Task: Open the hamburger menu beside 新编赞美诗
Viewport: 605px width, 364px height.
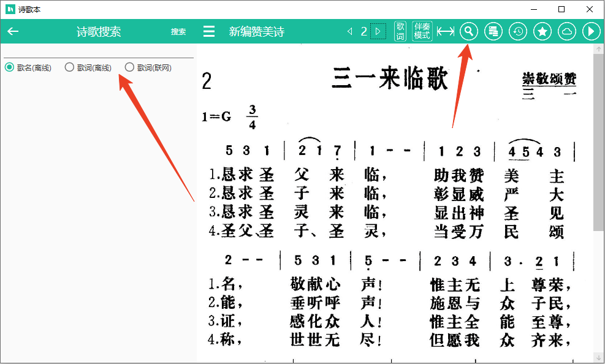Action: 209,32
